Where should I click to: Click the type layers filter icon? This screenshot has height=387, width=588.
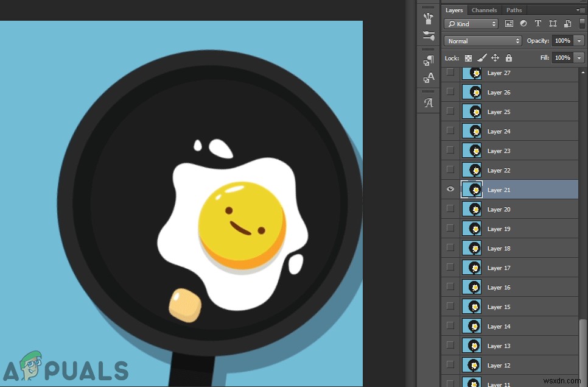(538, 23)
